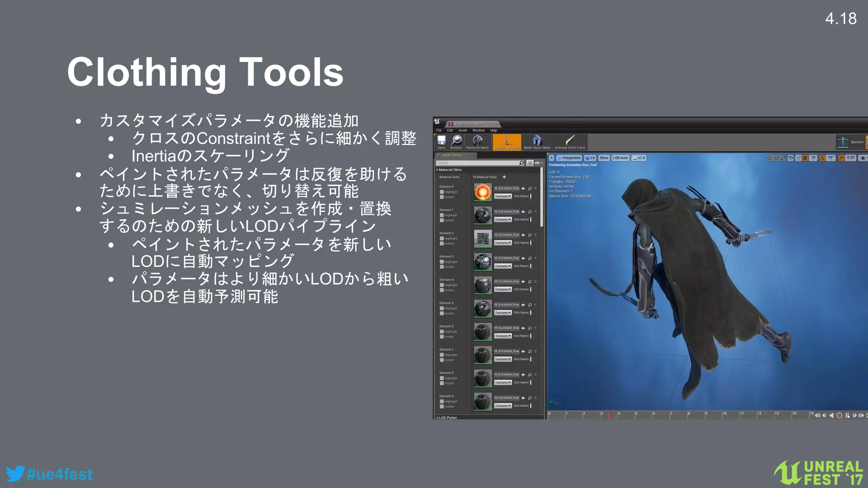Open the Window menu

tap(479, 130)
